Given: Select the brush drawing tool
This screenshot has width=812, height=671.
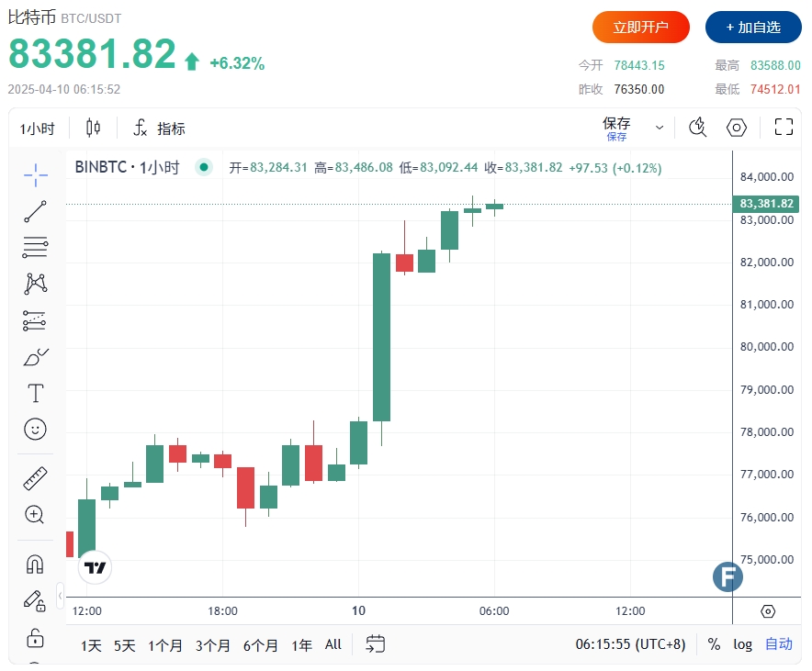Looking at the screenshot, I should (35, 357).
